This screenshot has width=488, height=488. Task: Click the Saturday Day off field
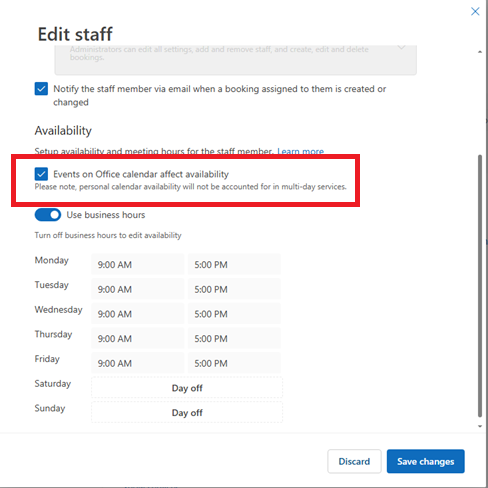tap(187, 388)
